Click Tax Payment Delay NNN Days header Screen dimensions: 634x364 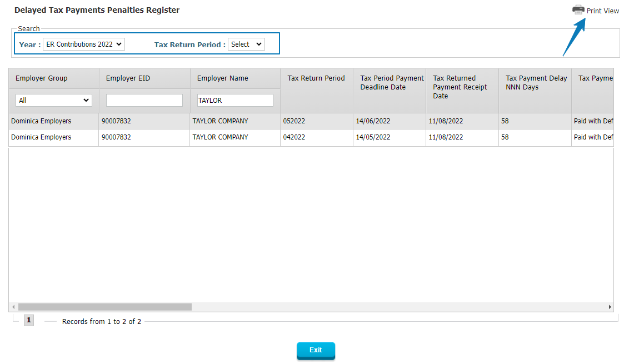click(536, 83)
